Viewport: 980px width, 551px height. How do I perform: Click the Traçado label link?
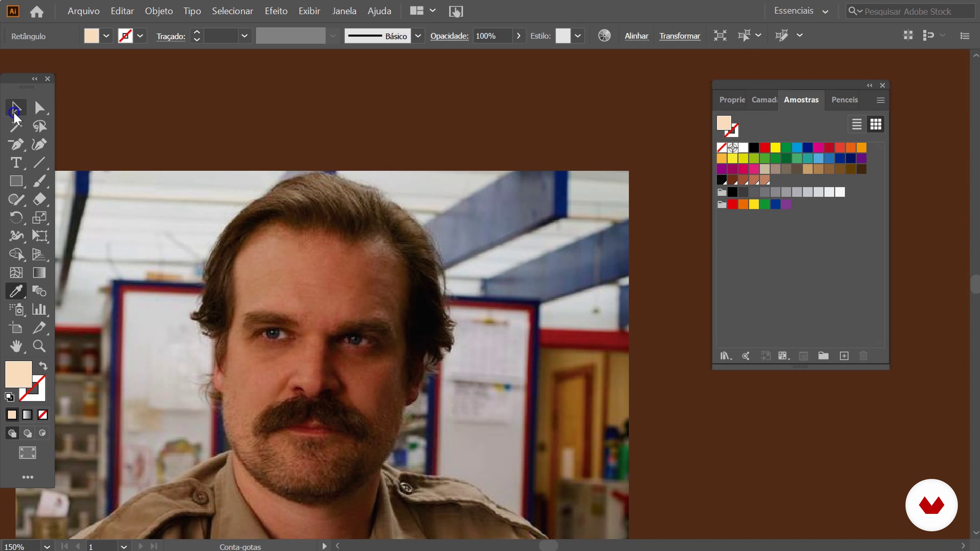tap(171, 36)
